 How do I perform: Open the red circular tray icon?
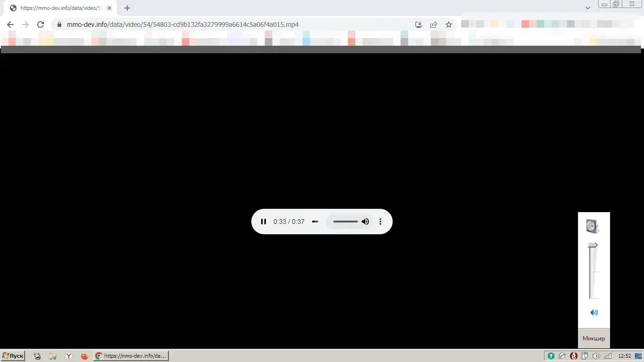click(x=574, y=356)
